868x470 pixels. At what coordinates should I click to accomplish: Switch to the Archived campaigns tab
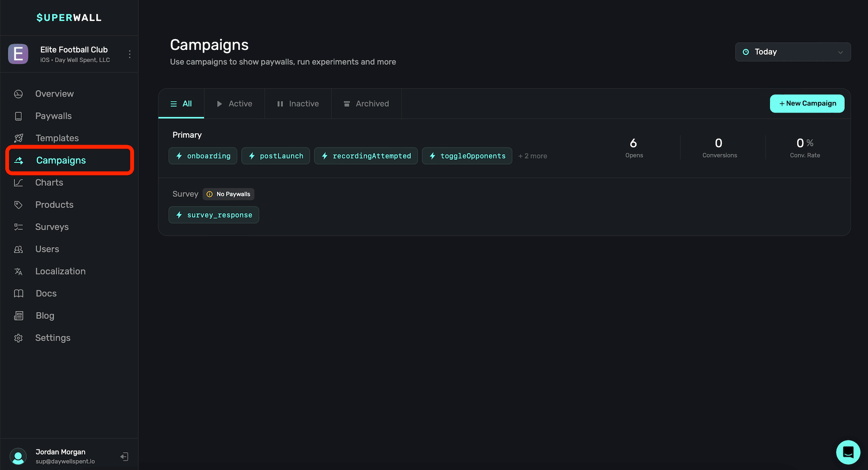pyautogui.click(x=366, y=104)
